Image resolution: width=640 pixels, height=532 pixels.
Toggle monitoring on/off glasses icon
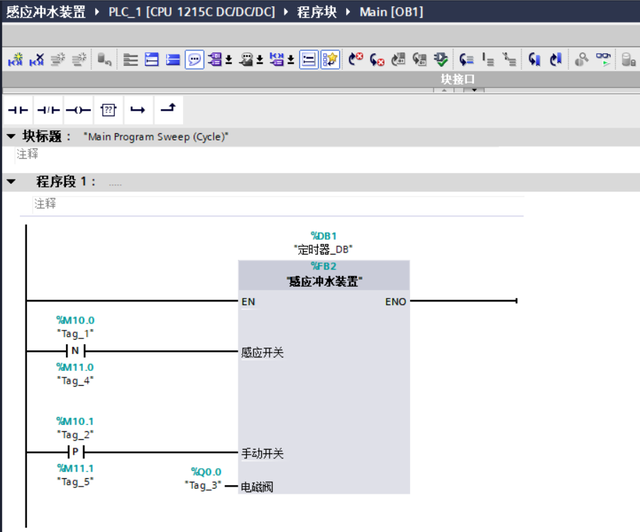[603, 60]
